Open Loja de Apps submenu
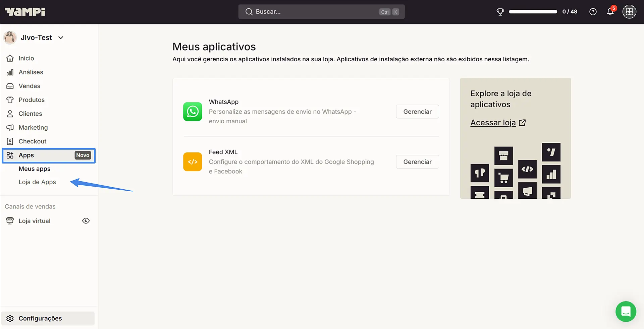This screenshot has height=329, width=644. (37, 182)
